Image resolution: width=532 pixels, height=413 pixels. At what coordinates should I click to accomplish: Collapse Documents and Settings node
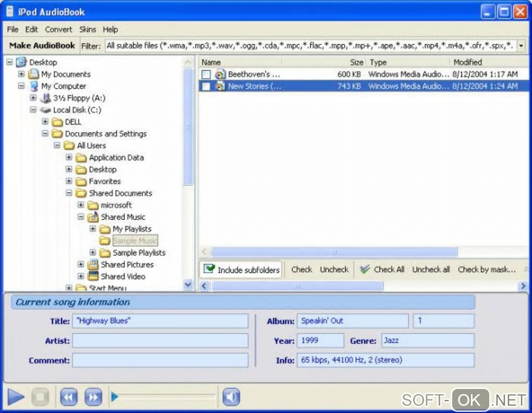click(45, 133)
